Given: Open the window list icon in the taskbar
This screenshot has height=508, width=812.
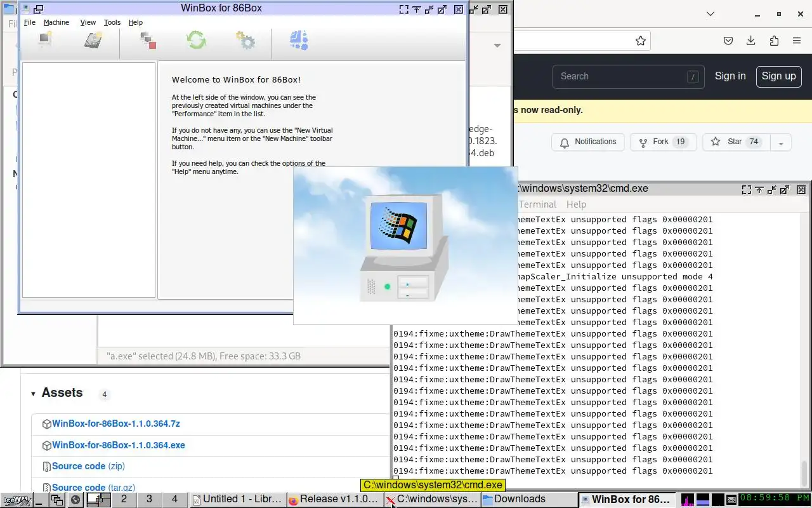Looking at the screenshot, I should pos(57,500).
